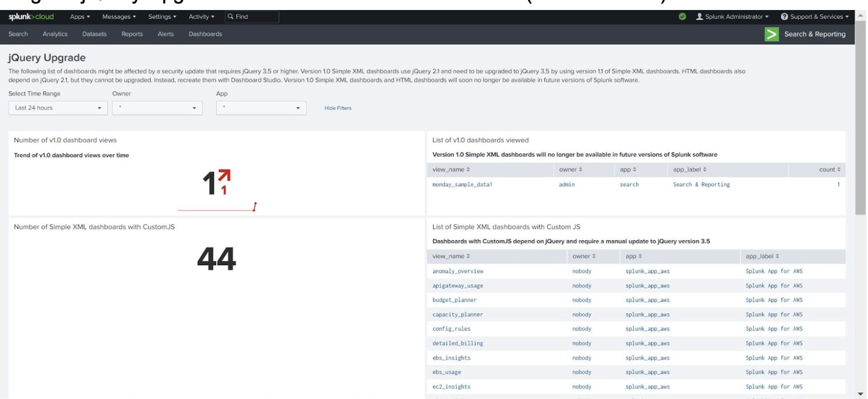Click the Hide Filters link
Viewport: 868px width, 399px height.
coord(337,108)
